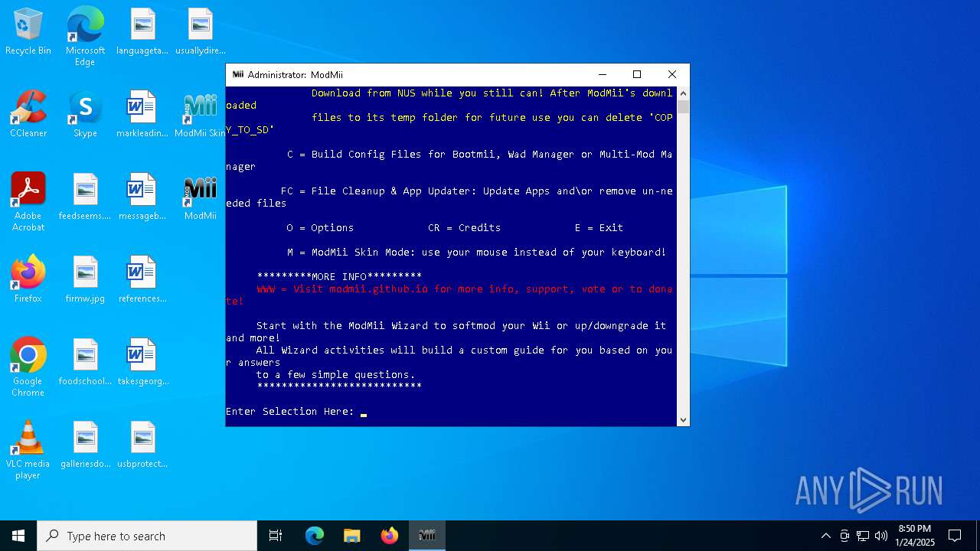Open Google Chrome desktop shortcut
The height and width of the screenshot is (551, 980).
28,367
